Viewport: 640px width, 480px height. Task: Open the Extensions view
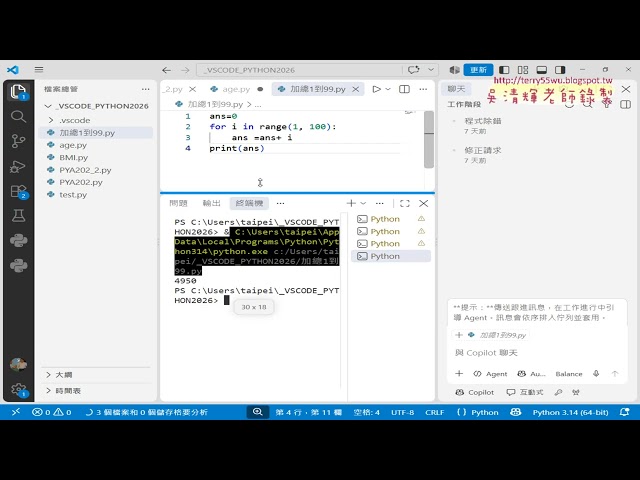click(x=18, y=191)
